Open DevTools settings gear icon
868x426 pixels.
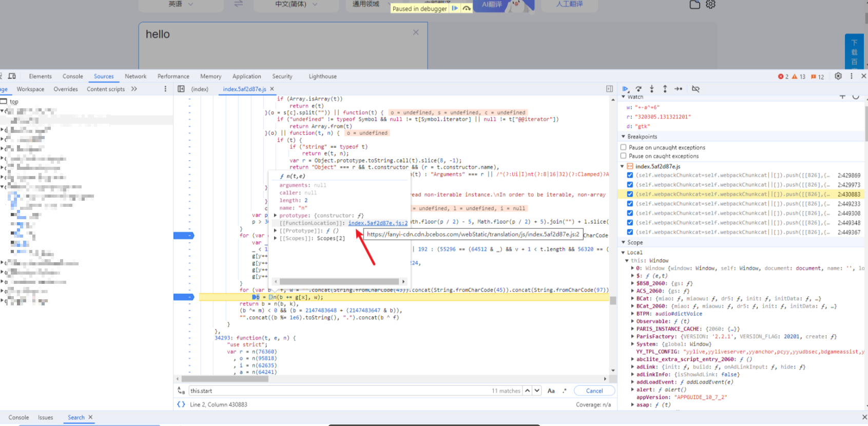tap(838, 76)
